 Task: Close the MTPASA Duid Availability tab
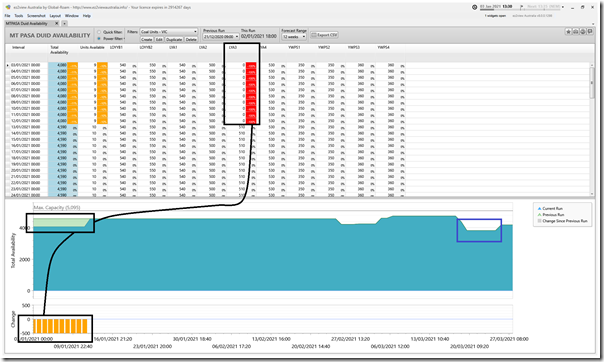click(57, 23)
